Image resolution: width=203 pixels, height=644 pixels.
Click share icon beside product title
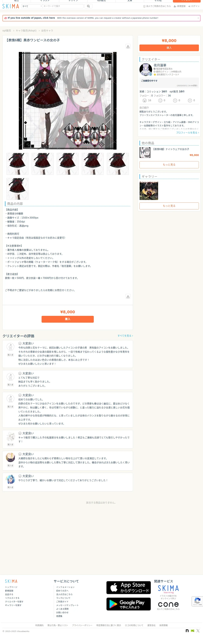[128, 46]
